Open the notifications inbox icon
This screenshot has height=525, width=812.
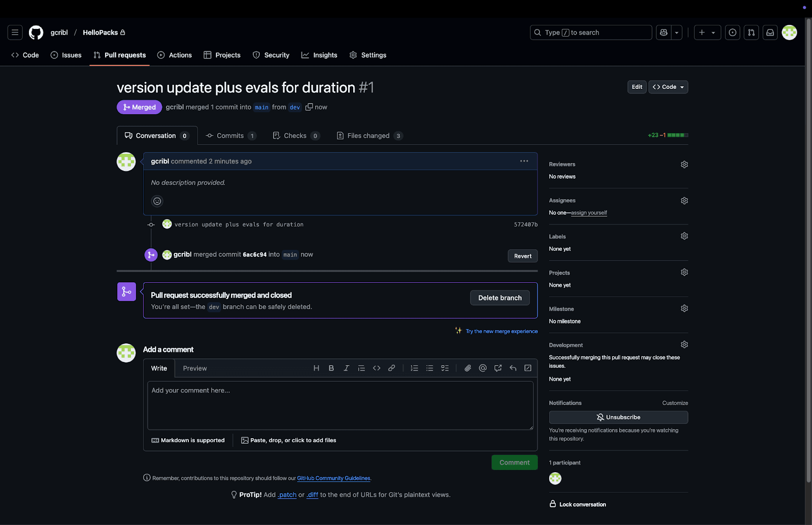(770, 32)
